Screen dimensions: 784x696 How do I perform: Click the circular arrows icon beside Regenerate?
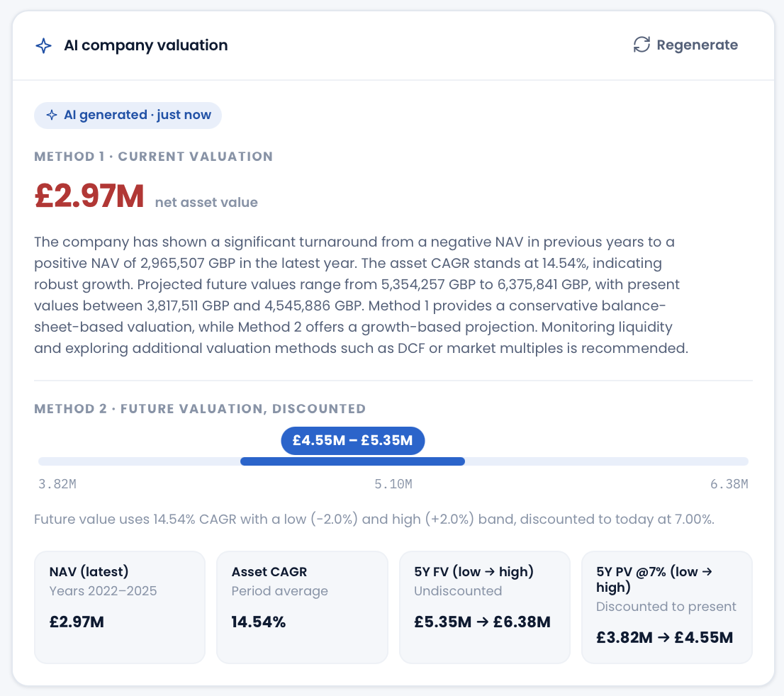(642, 45)
